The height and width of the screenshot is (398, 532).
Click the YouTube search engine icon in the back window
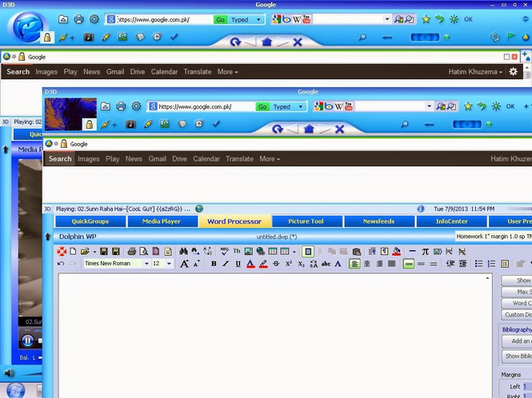coord(306,19)
